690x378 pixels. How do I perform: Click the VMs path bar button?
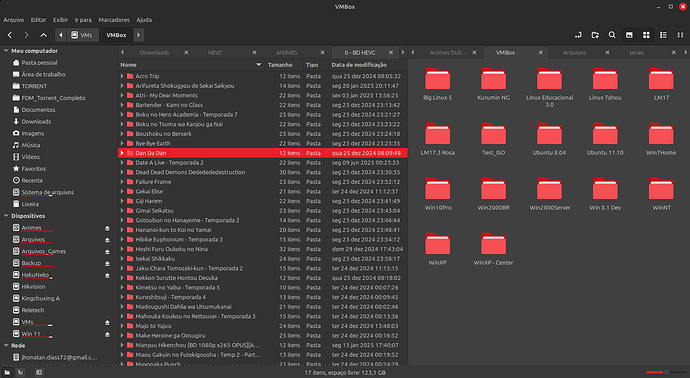click(82, 35)
